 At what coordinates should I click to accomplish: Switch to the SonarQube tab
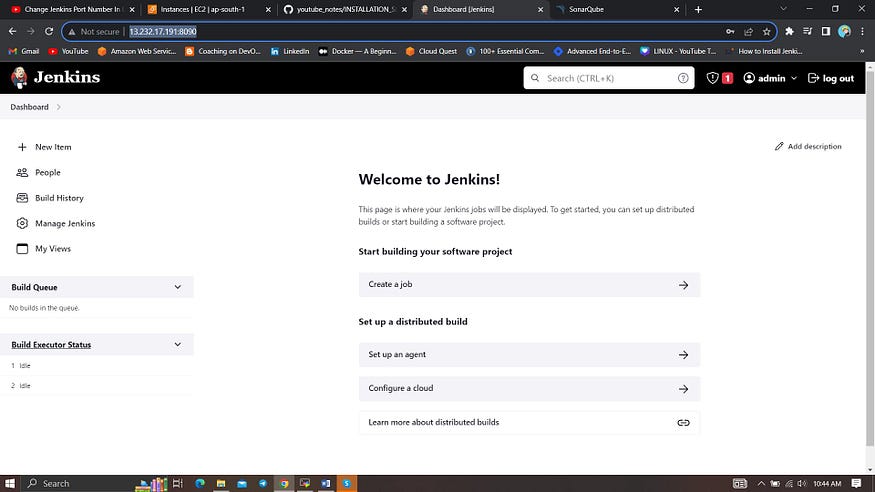point(617,9)
